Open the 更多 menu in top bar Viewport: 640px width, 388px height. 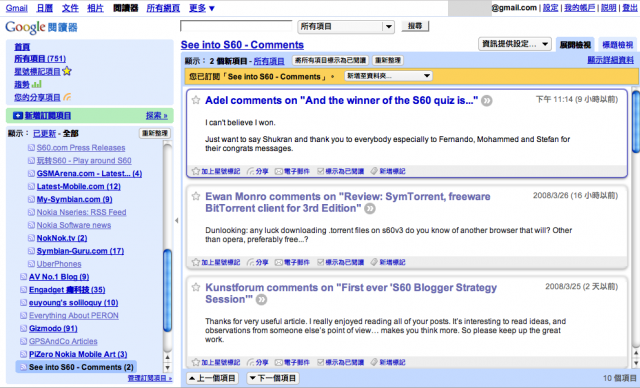pyautogui.click(x=202, y=8)
